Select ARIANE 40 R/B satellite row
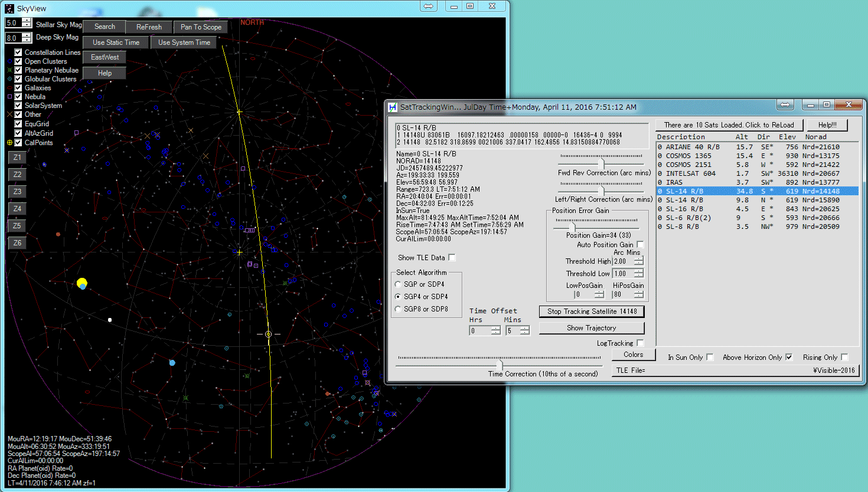Screen dimensions: 868x492 tap(758, 147)
